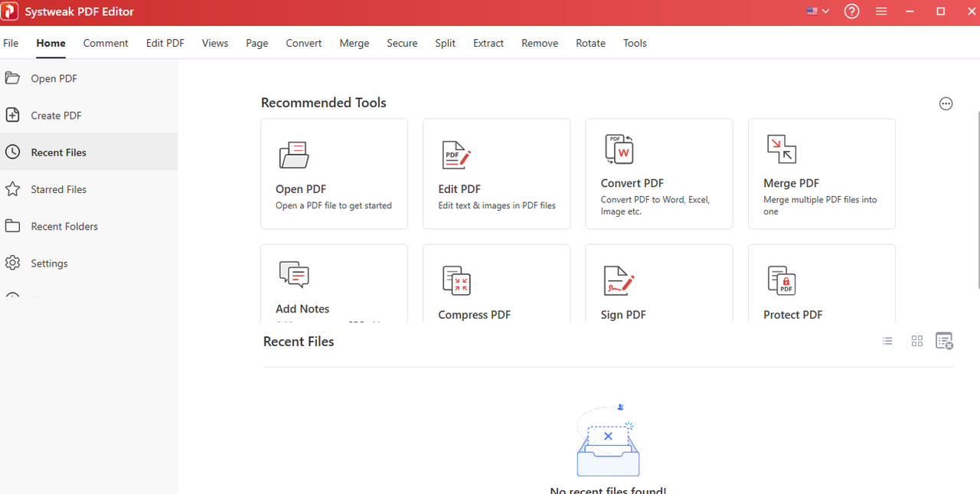
Task: Click the Protect PDF card title
Action: tap(793, 315)
